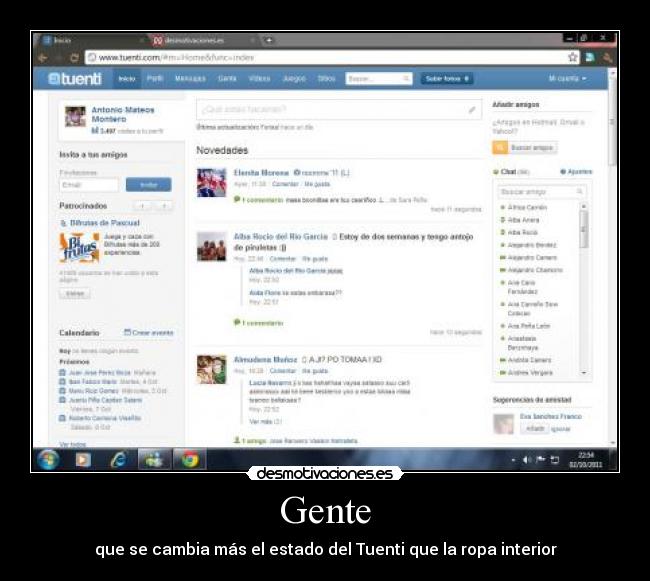
Task: Click Comentar on Elenita Moreno's post
Action: click(285, 184)
